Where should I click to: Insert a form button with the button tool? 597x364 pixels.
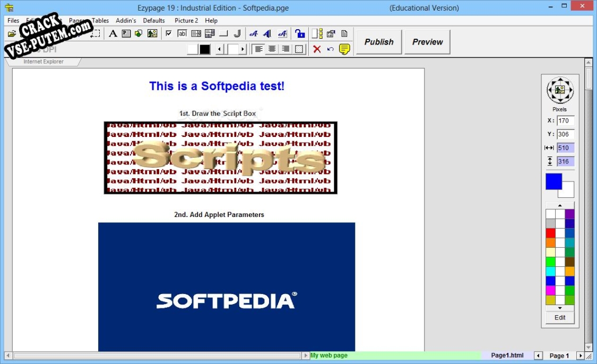point(223,33)
